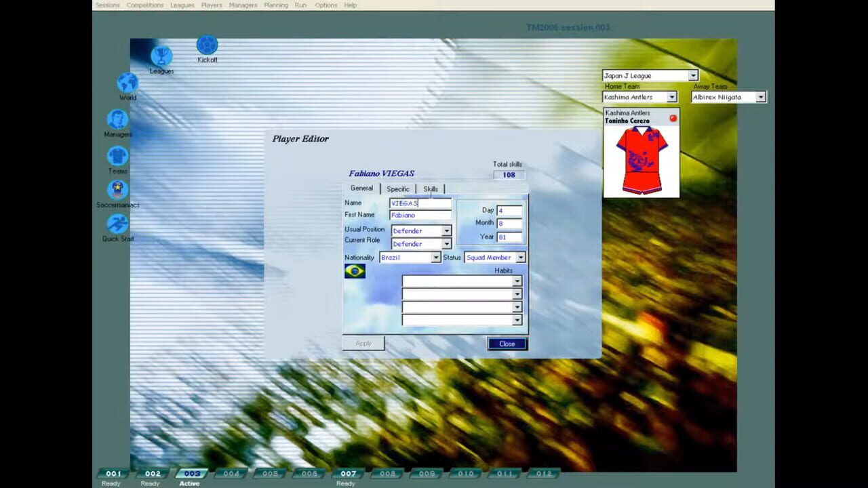Click the Day input field
868x488 pixels.
pos(510,211)
